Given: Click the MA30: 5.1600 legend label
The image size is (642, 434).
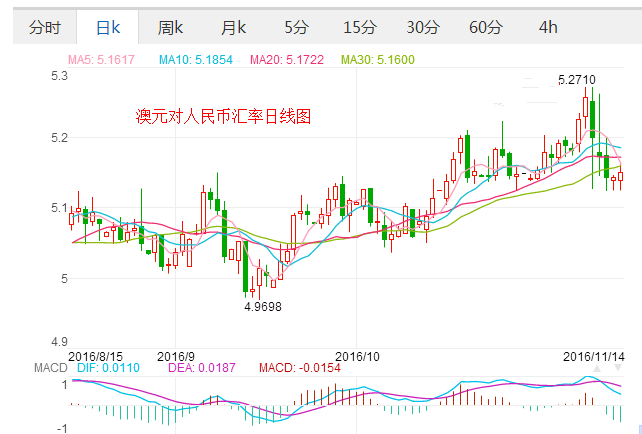Looking at the screenshot, I should pos(378,60).
